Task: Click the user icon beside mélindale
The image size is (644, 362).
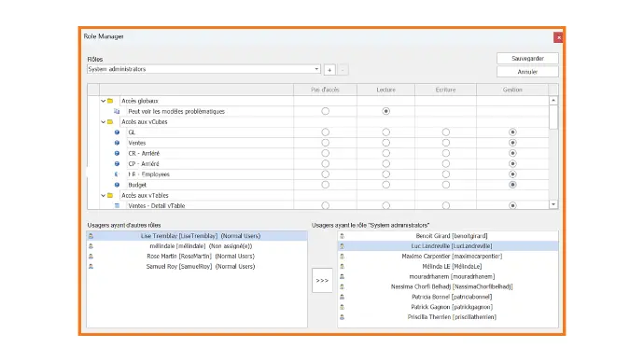Action: [91, 246]
